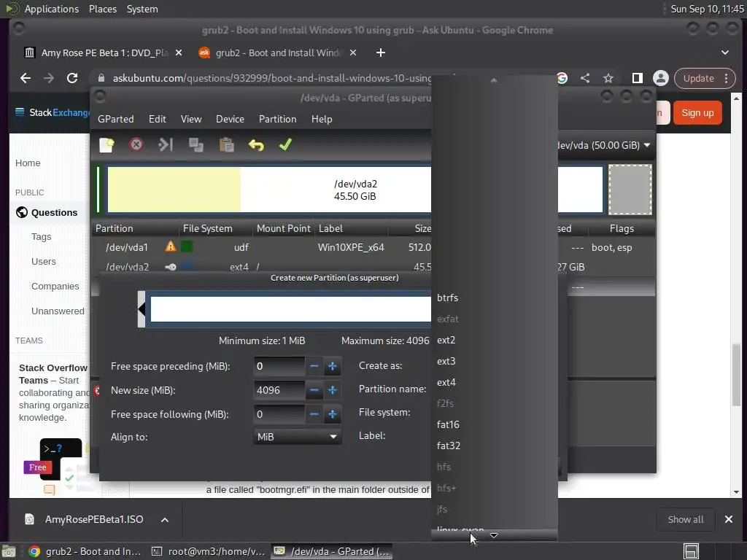The image size is (747, 560).
Task: Click the scroll-up arrow of filesystem list
Action: click(494, 80)
